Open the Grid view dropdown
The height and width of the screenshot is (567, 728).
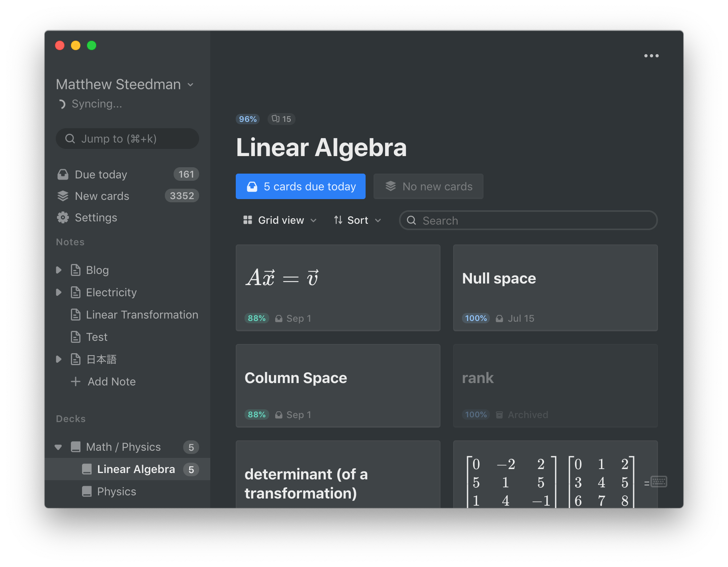point(280,220)
